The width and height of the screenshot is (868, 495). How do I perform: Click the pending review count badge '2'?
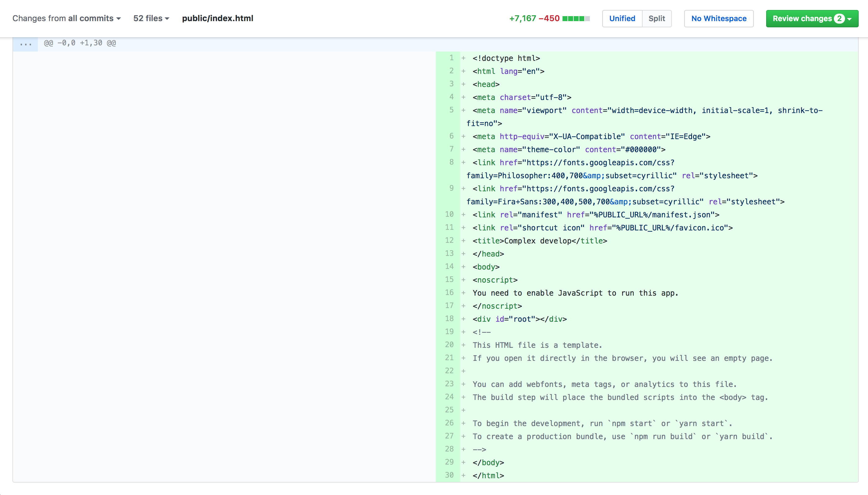[x=839, y=18]
